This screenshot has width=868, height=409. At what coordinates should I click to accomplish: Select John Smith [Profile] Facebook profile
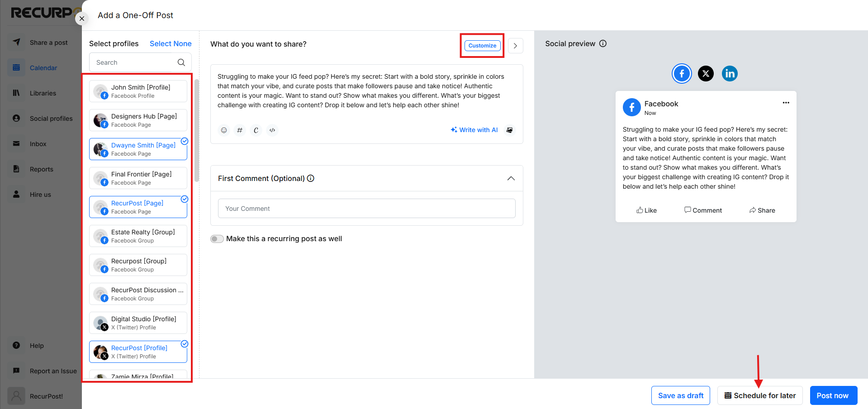pos(138,91)
